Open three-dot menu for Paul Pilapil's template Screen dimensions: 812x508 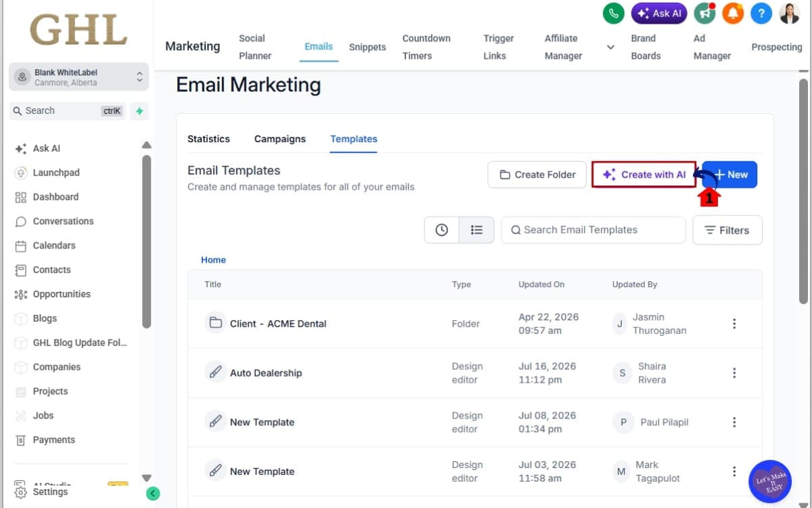734,422
